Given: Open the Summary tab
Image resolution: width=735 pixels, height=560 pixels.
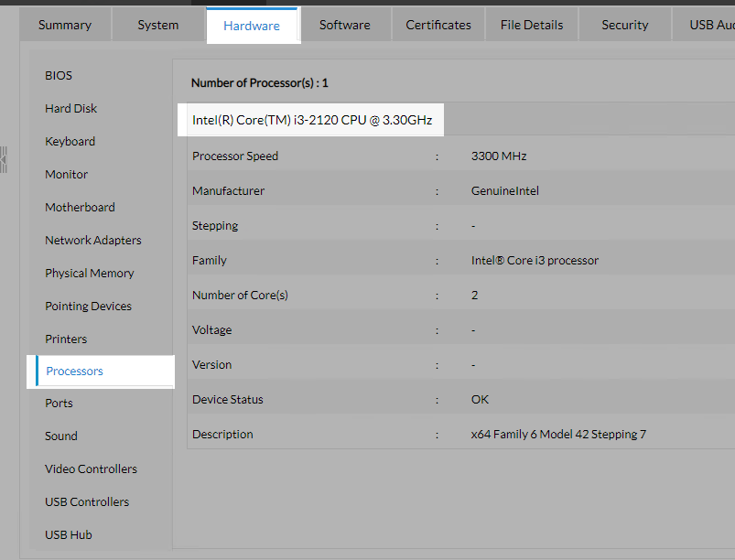Looking at the screenshot, I should click(x=65, y=25).
